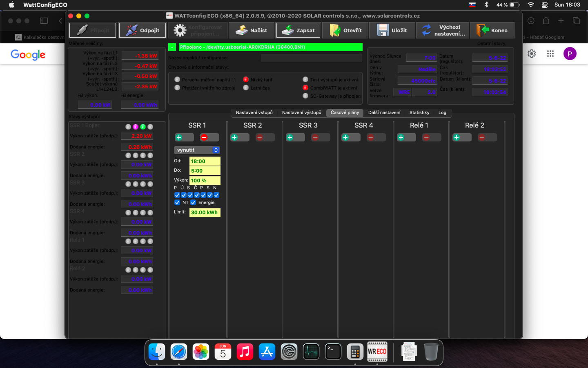Open the vynutit mode dropdown
Viewport: 588px width, 368px height.
click(x=197, y=150)
